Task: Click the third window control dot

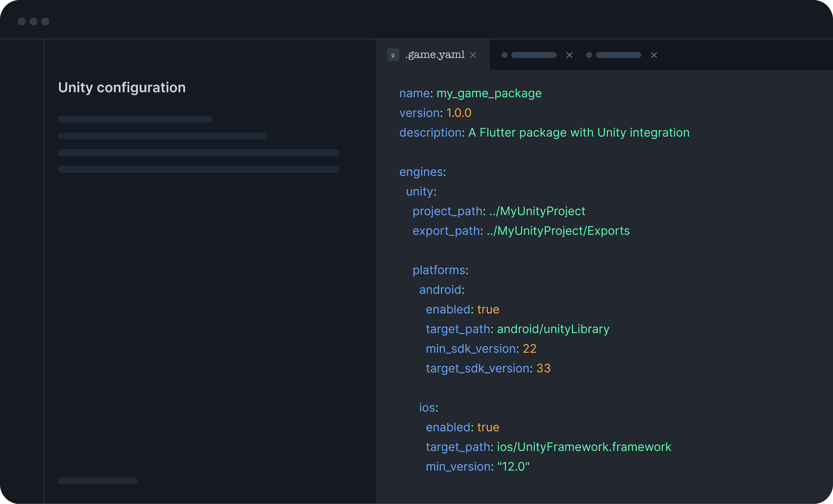Action: (45, 22)
